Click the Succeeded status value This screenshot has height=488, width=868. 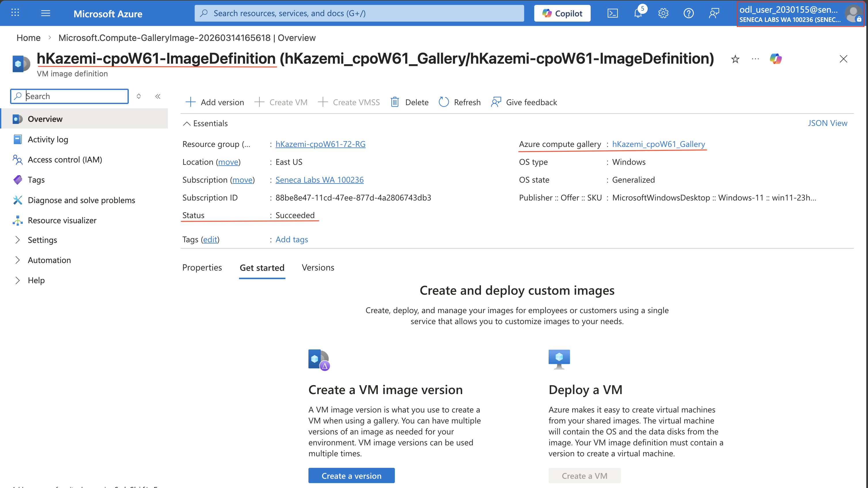pyautogui.click(x=295, y=215)
